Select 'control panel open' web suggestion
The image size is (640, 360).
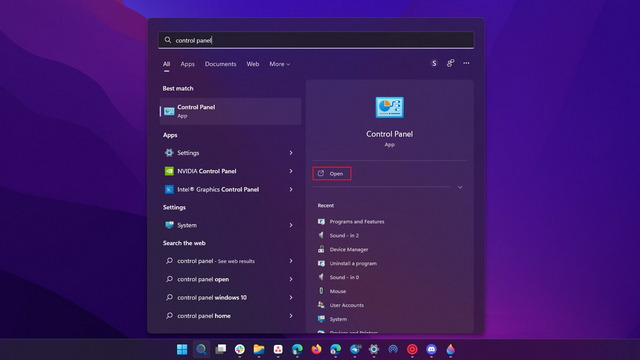tap(230, 279)
